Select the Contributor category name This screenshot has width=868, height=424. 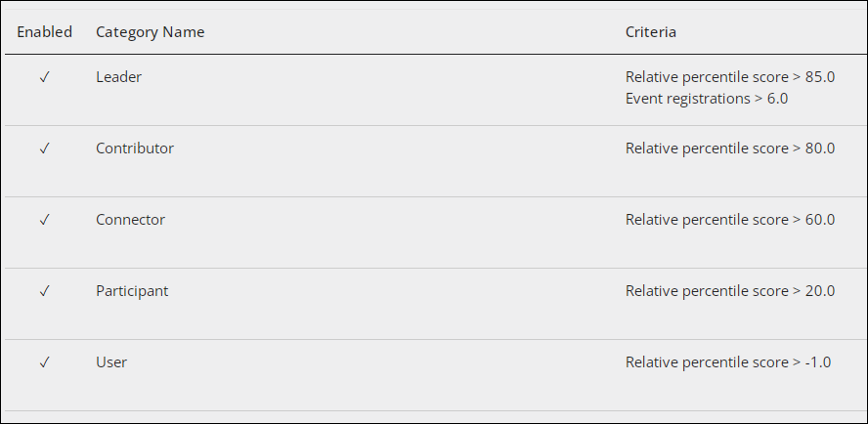tap(135, 148)
